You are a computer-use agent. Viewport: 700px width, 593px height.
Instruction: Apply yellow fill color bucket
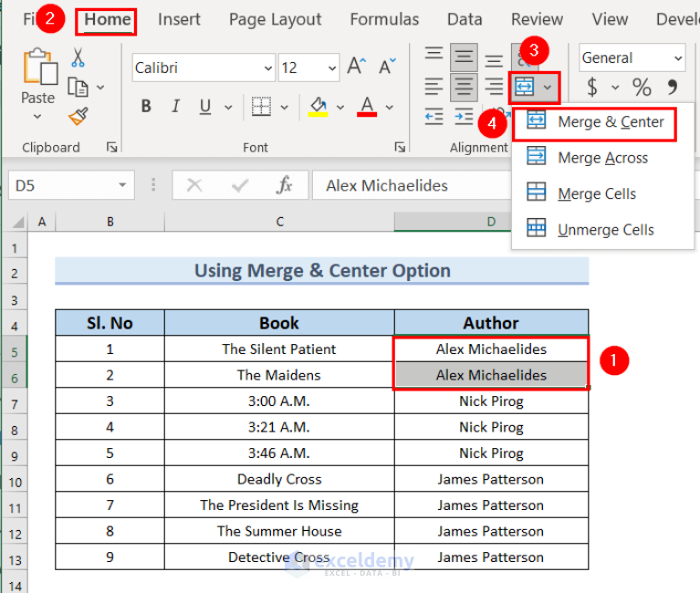click(x=318, y=107)
